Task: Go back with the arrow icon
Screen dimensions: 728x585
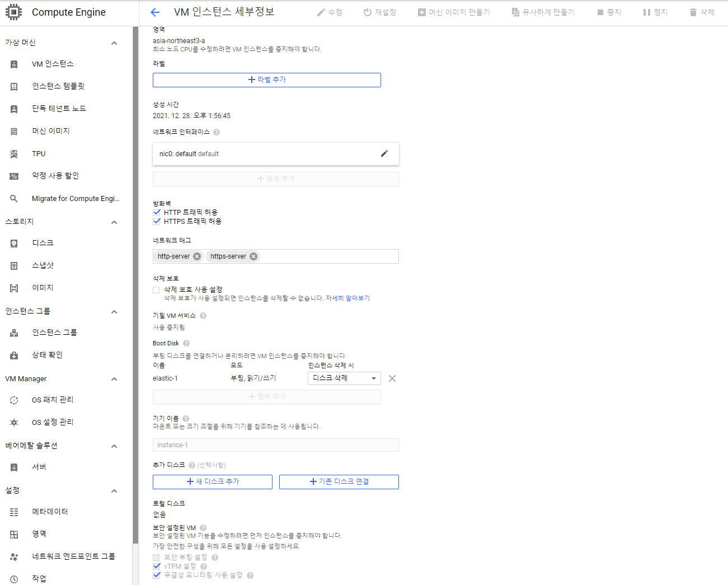Action: [155, 12]
